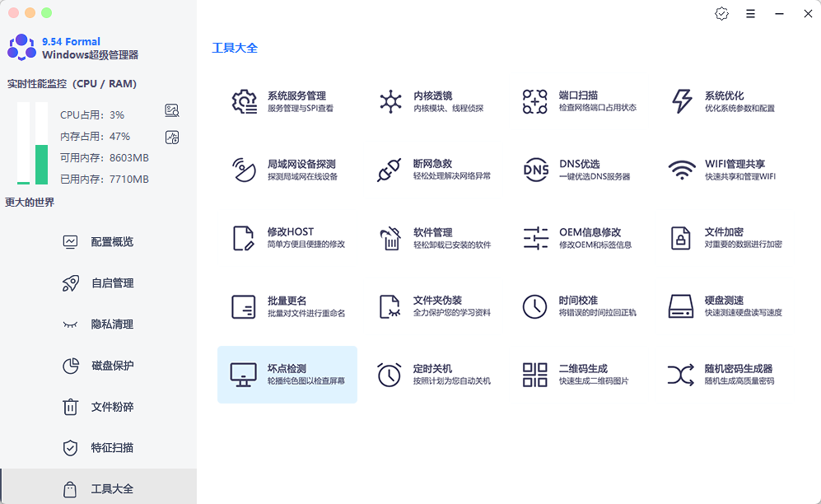Click the RAM usage green bar
This screenshot has height=504, width=821.
click(x=41, y=165)
